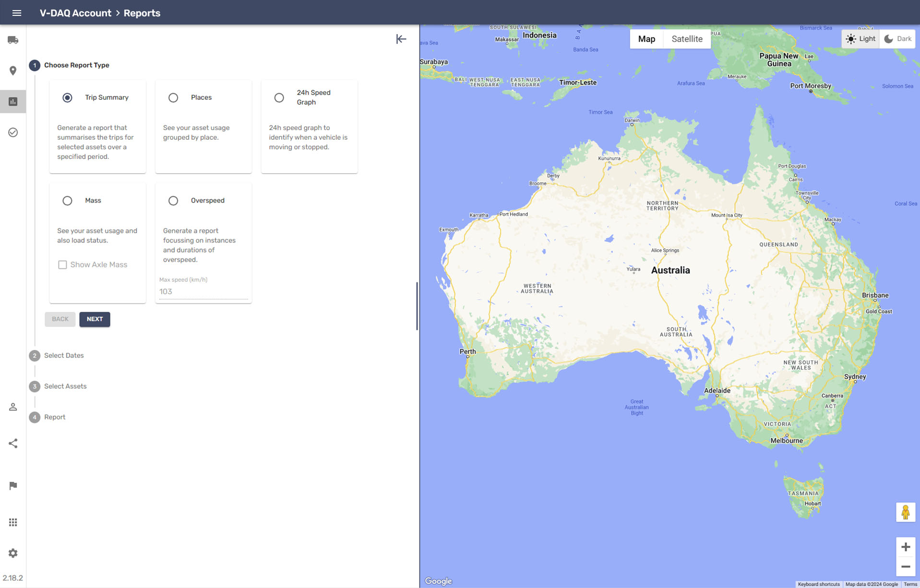
Task: Click the Alice Springs label on map
Action: click(665, 250)
